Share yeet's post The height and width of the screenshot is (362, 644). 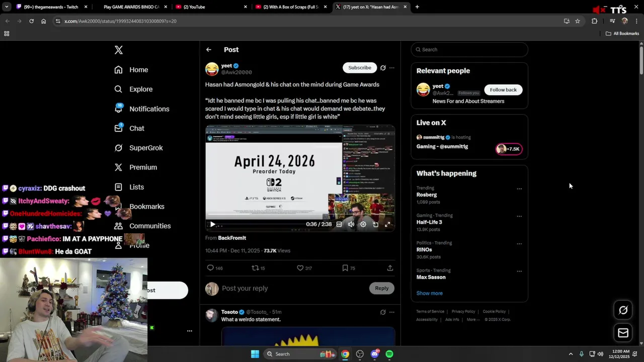point(390,268)
